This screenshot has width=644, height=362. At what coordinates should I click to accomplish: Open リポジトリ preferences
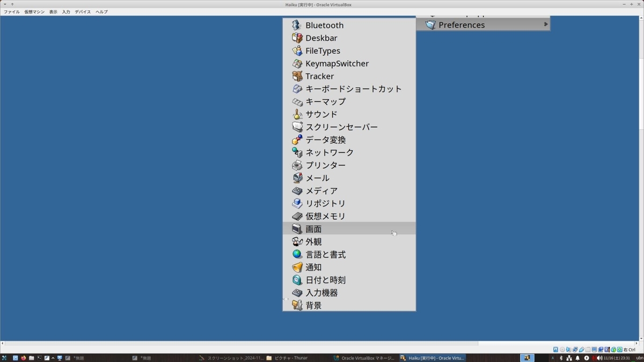coord(349,203)
